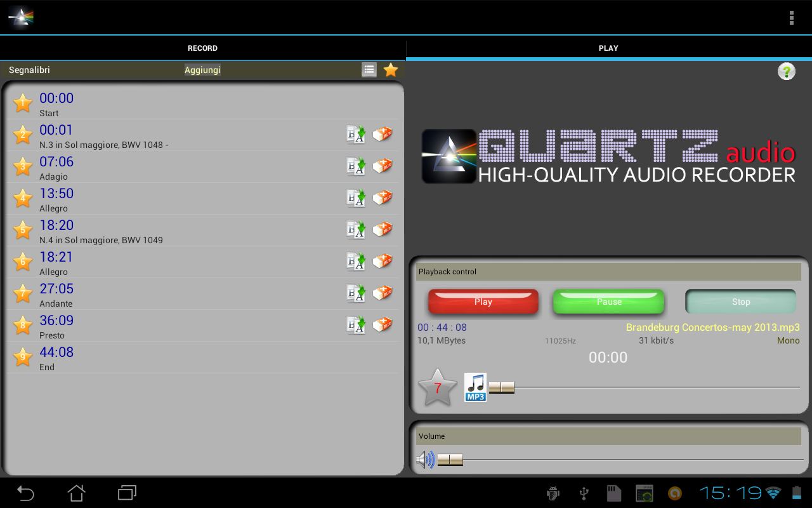Select the 07:06 bookmark time
The image size is (812, 508).
pyautogui.click(x=56, y=161)
